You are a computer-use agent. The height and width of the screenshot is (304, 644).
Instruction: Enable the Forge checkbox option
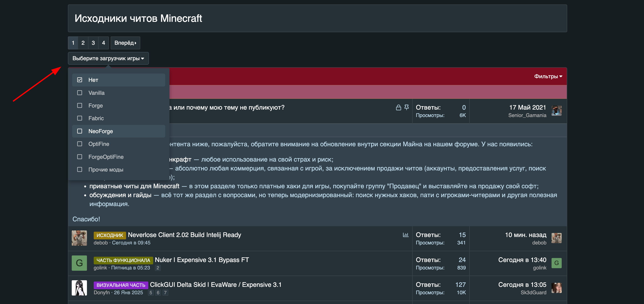pos(80,106)
